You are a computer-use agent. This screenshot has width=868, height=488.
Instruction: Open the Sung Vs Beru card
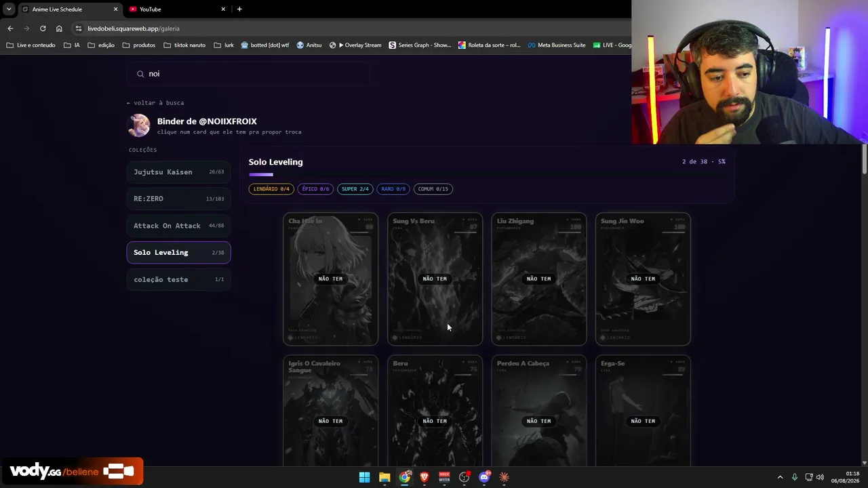[x=435, y=279]
